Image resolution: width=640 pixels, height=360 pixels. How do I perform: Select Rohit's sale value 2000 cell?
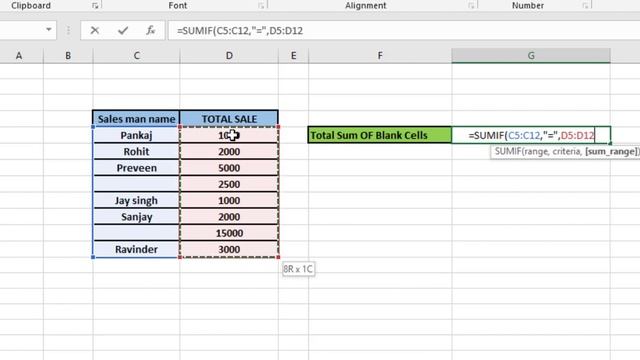point(229,151)
